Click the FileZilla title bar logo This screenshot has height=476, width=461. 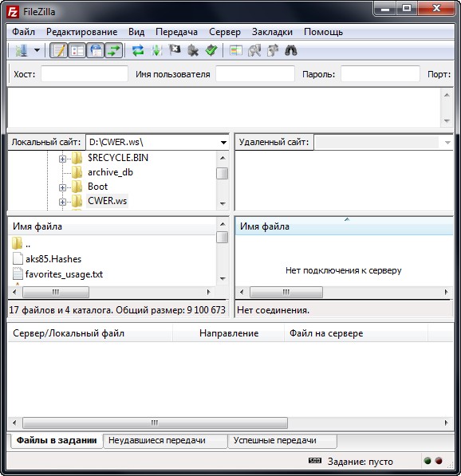13,12
